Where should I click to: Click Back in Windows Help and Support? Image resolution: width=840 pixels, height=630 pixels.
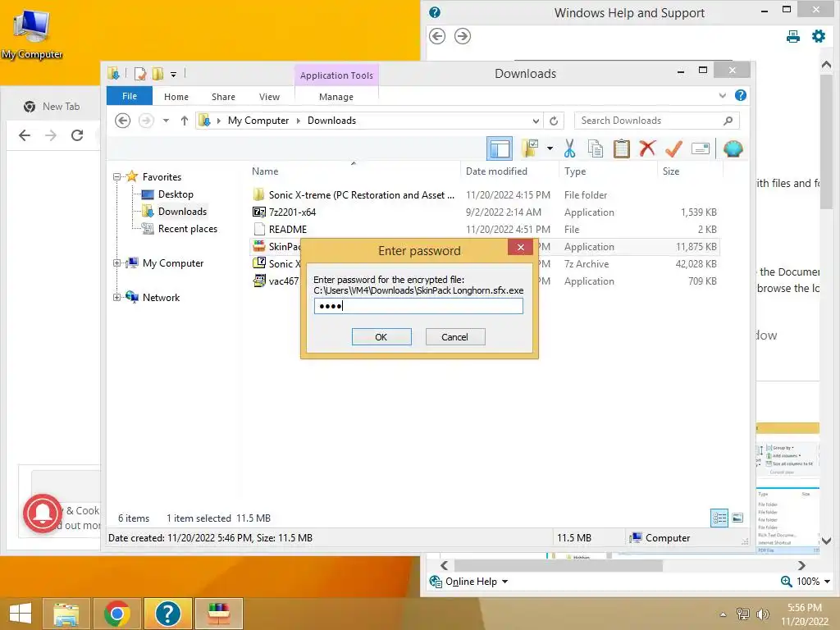(x=437, y=36)
